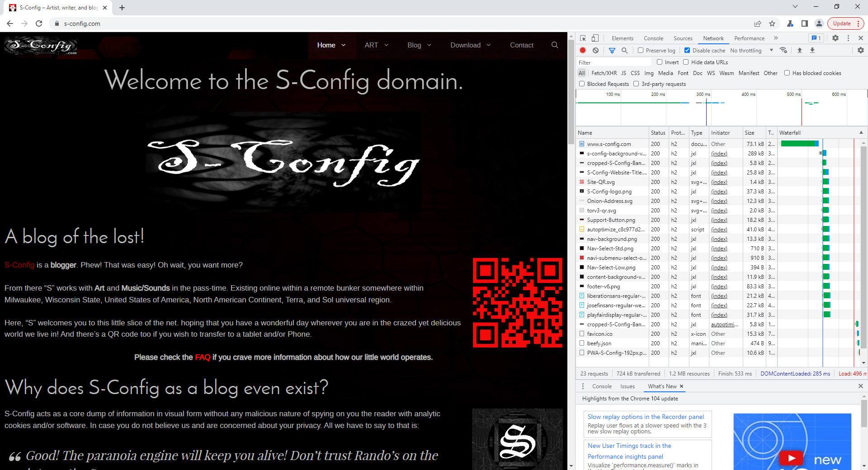
Task: Expand the Download menu dropdown
Action: coord(488,45)
